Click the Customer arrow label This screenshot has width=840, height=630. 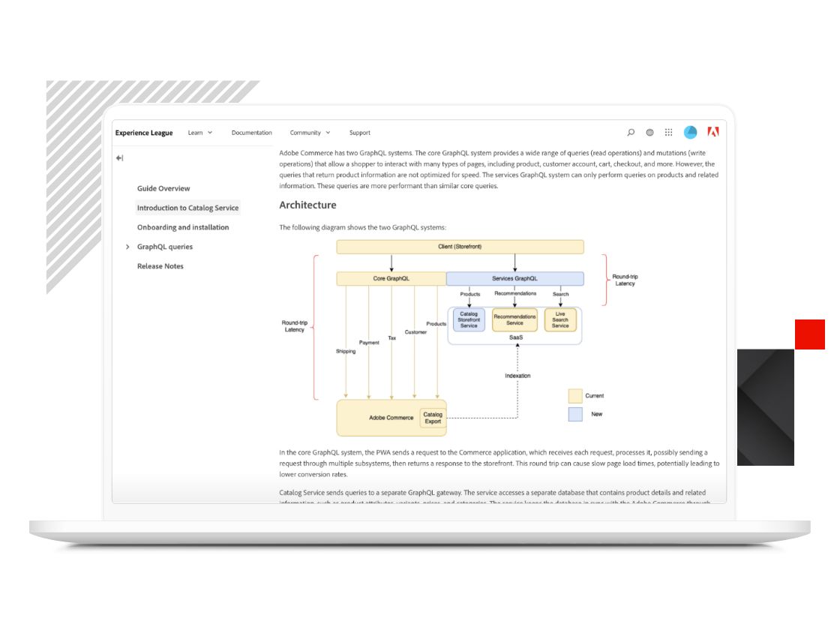tap(415, 332)
